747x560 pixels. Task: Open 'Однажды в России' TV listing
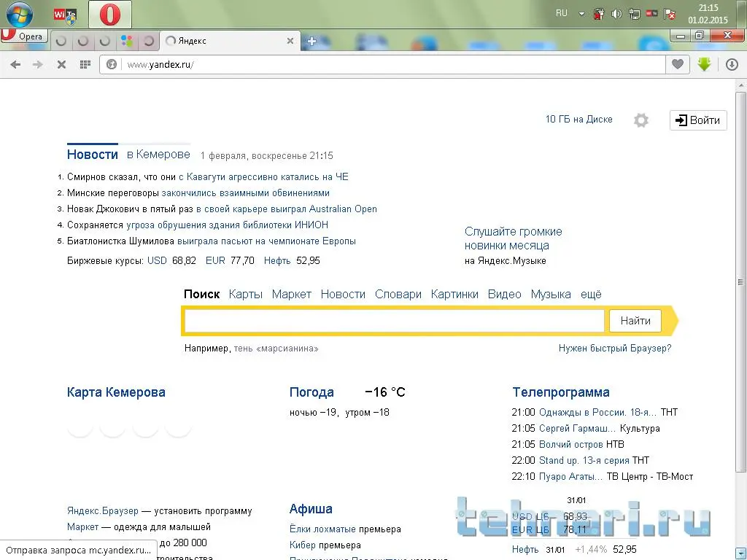597,413
